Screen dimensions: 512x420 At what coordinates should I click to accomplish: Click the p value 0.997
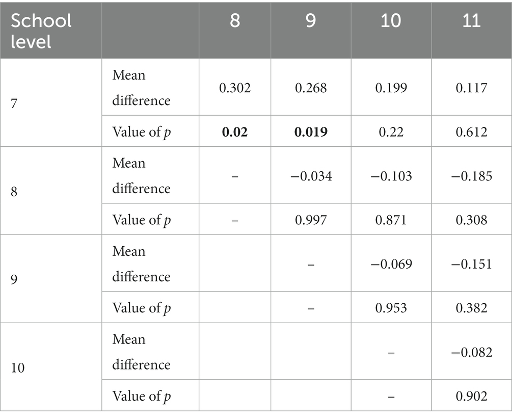[x=311, y=220]
